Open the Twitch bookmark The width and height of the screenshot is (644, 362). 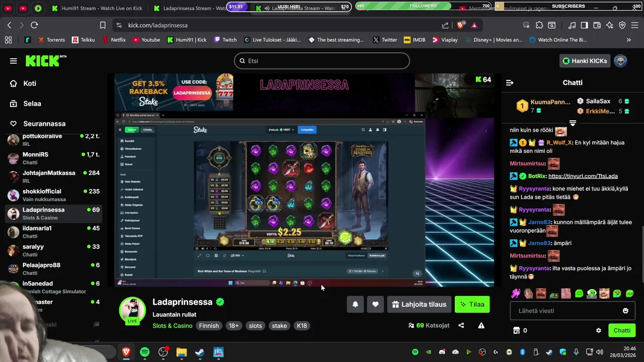pos(225,40)
